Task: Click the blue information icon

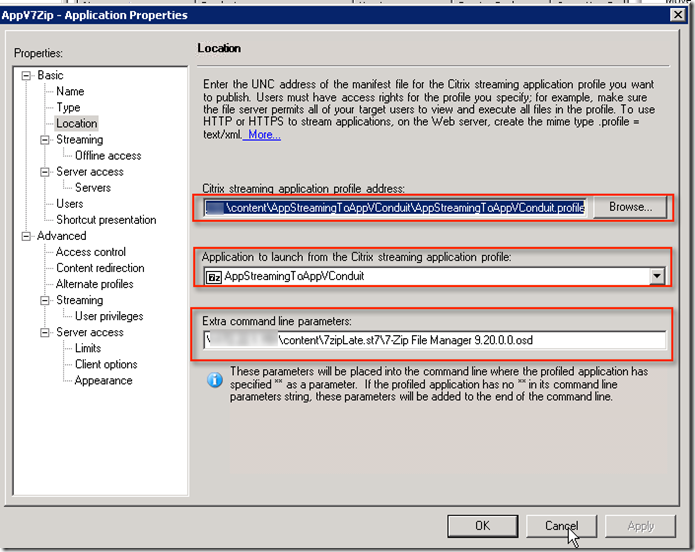Action: [x=215, y=380]
